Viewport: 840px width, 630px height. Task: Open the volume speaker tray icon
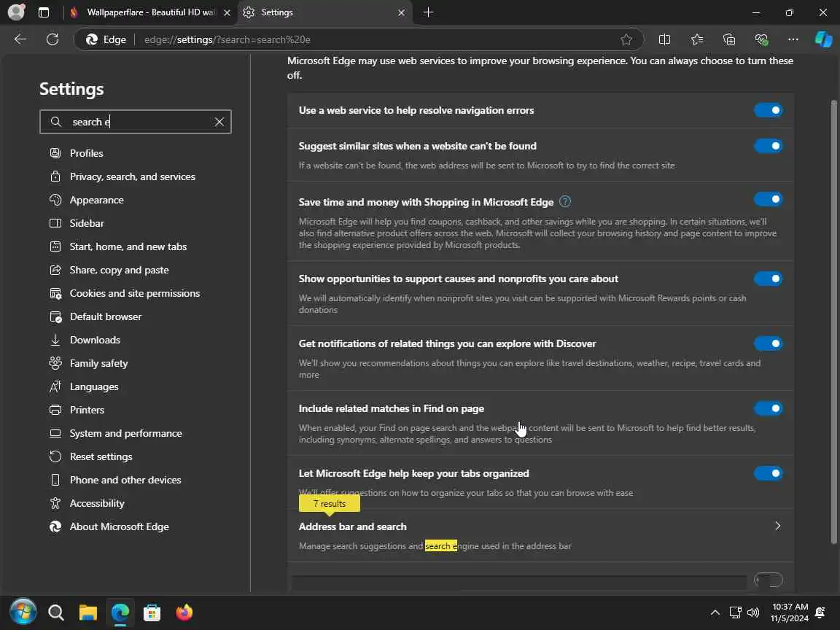752,612
